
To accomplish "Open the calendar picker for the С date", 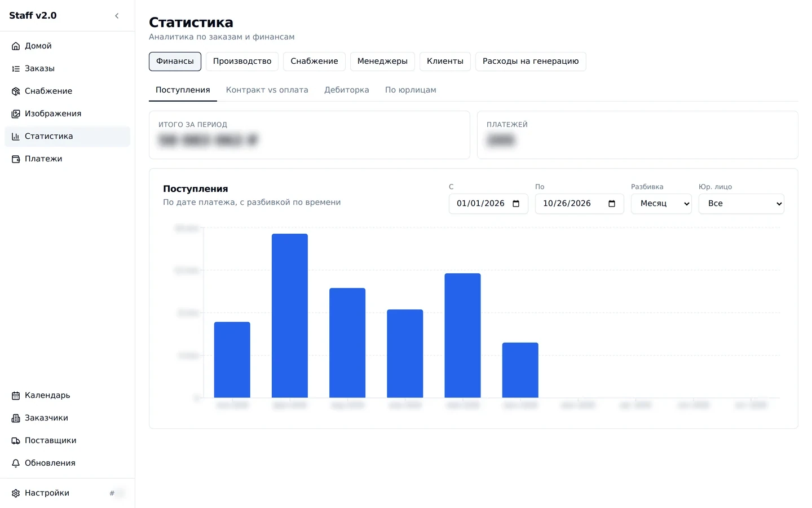I will click(x=516, y=204).
